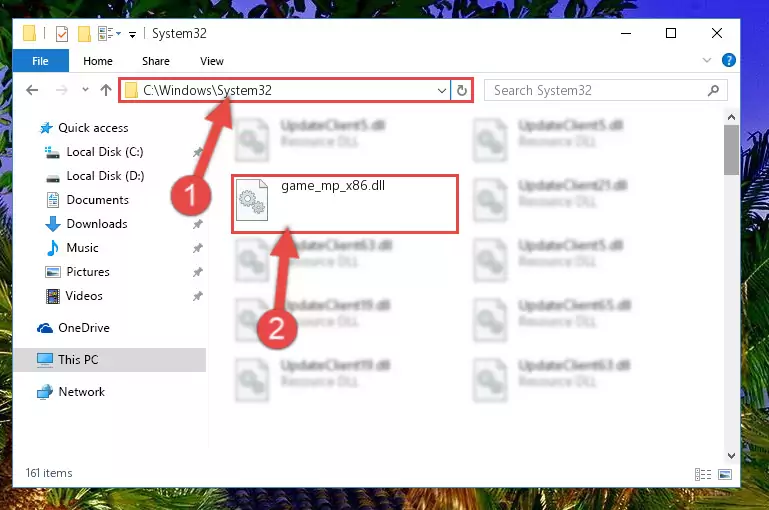Viewport: 769px width, 510px height.
Task: Expand the address bar history dropdown
Action: [441, 90]
